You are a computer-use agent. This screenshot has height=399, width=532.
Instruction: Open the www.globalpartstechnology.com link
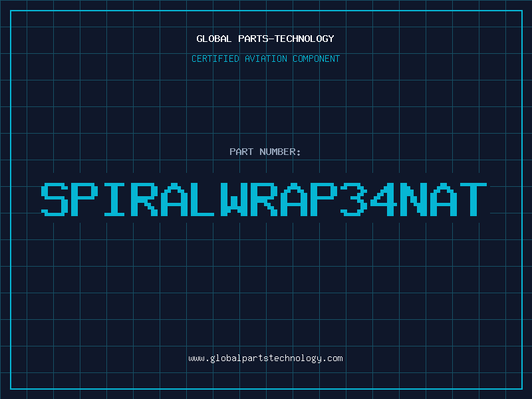pos(265,358)
